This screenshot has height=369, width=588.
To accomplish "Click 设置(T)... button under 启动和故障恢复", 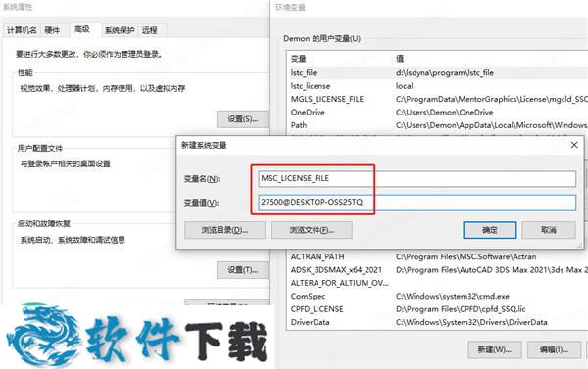I will [x=243, y=270].
